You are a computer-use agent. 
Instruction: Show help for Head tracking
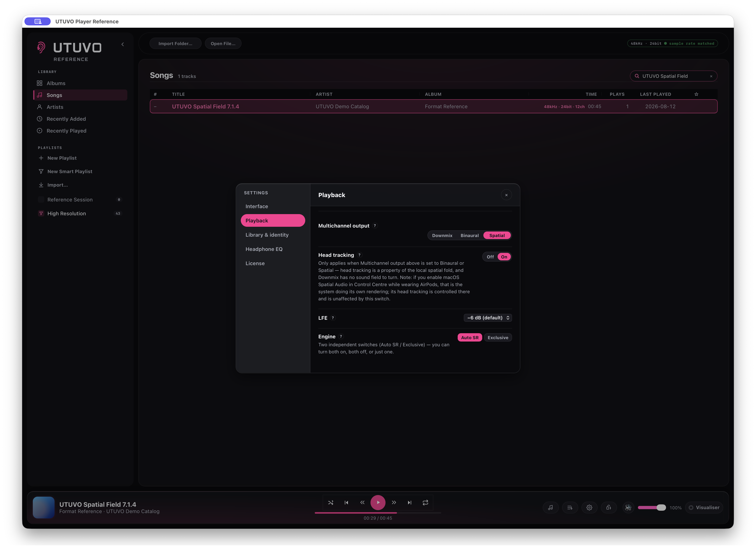click(359, 255)
